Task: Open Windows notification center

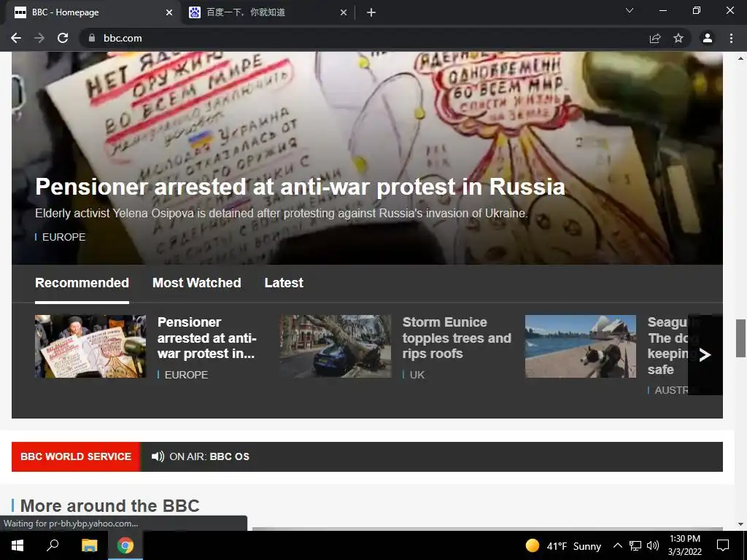Action: (723, 545)
